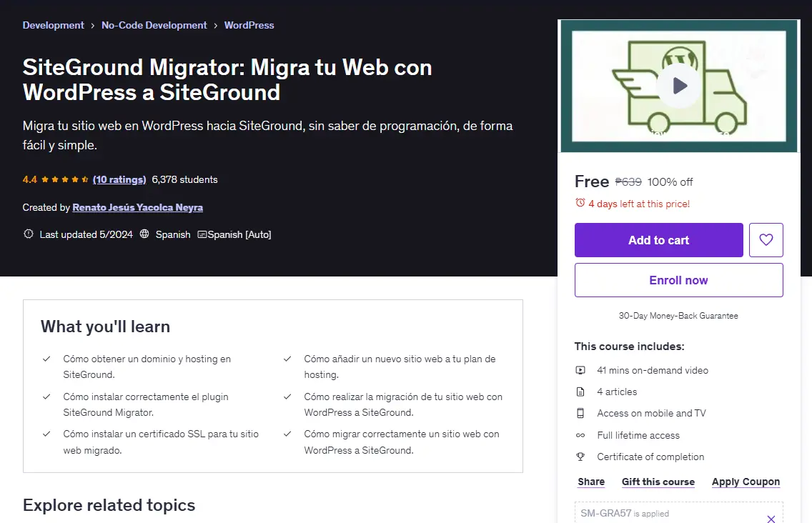The width and height of the screenshot is (812, 523).
Task: Click the course title heading
Action: [x=227, y=80]
